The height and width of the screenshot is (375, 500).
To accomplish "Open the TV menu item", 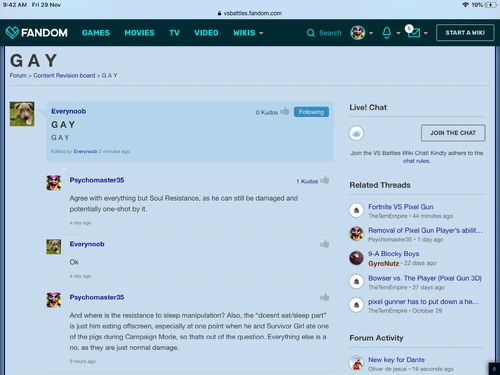I will click(x=174, y=33).
